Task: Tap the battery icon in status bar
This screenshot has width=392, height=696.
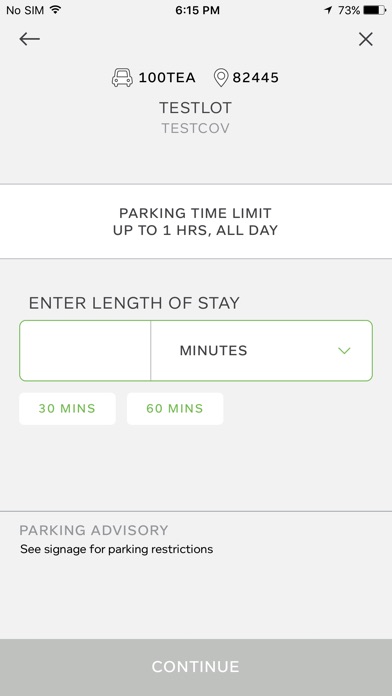Action: tap(375, 10)
